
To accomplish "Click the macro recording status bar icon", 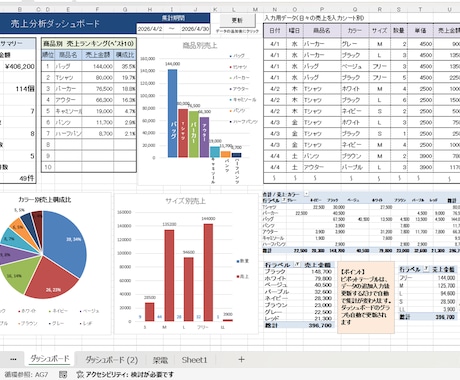I will pos(63,375).
